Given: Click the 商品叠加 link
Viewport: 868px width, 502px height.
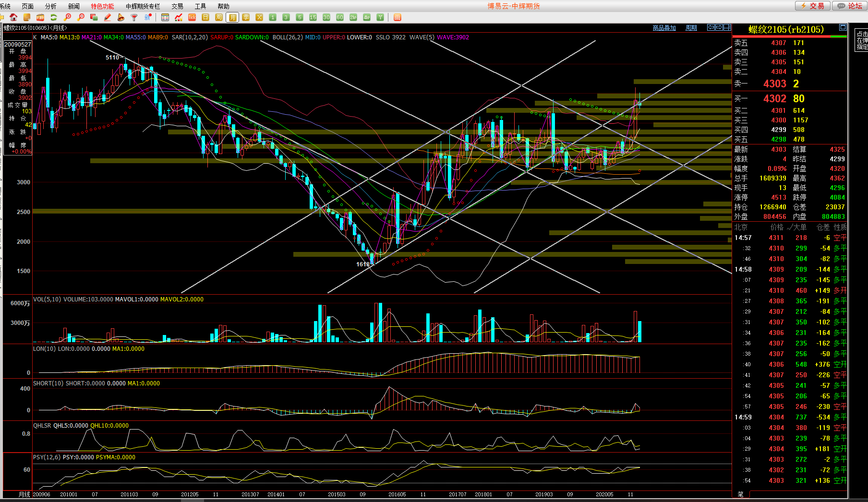Looking at the screenshot, I should pyautogui.click(x=664, y=28).
